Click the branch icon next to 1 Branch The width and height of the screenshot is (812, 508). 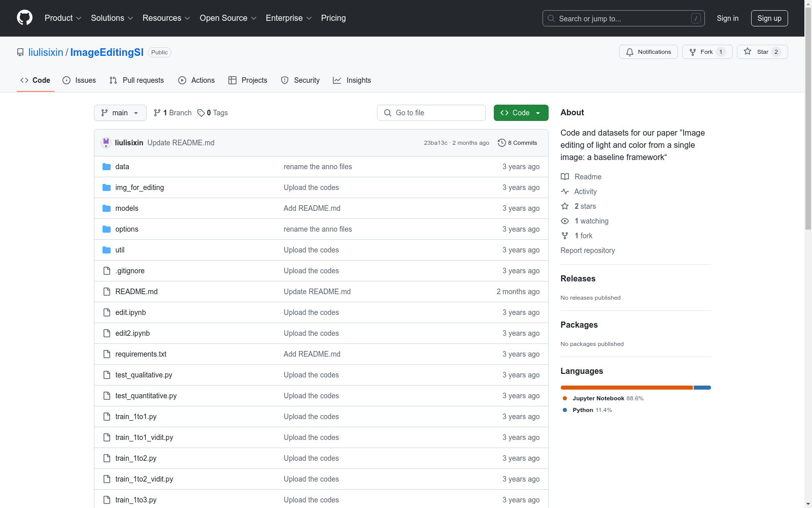click(157, 113)
